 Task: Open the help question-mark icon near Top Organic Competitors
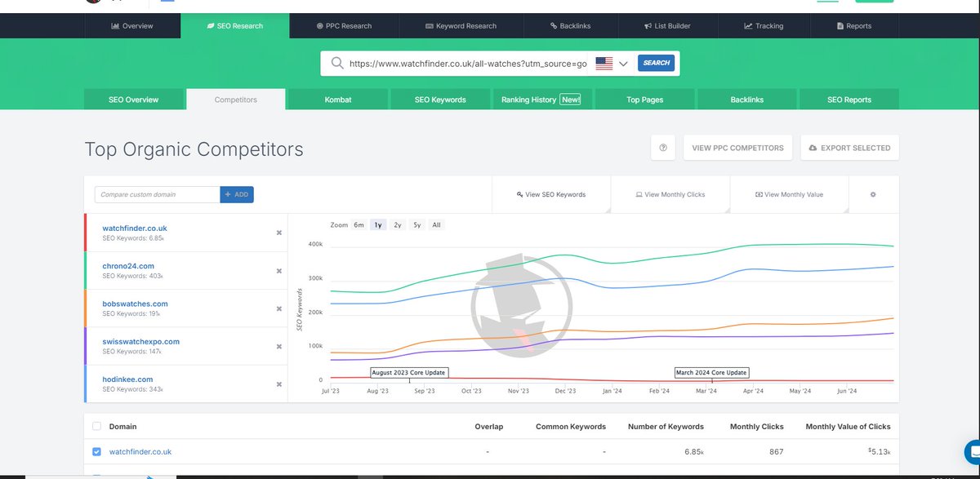[663, 148]
